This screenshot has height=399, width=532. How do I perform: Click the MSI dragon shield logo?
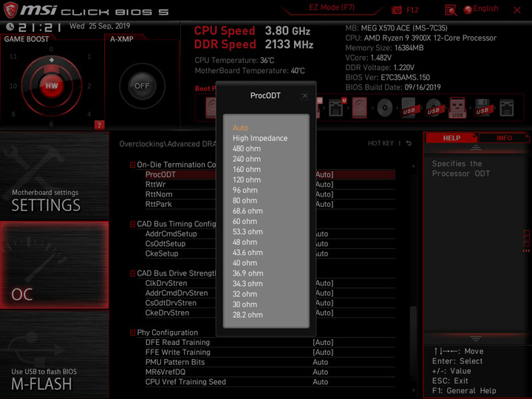[x=10, y=10]
